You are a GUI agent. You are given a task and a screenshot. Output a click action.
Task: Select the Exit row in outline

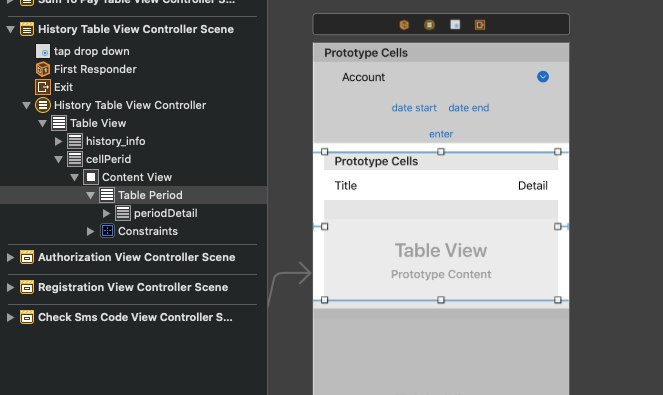tap(134, 87)
